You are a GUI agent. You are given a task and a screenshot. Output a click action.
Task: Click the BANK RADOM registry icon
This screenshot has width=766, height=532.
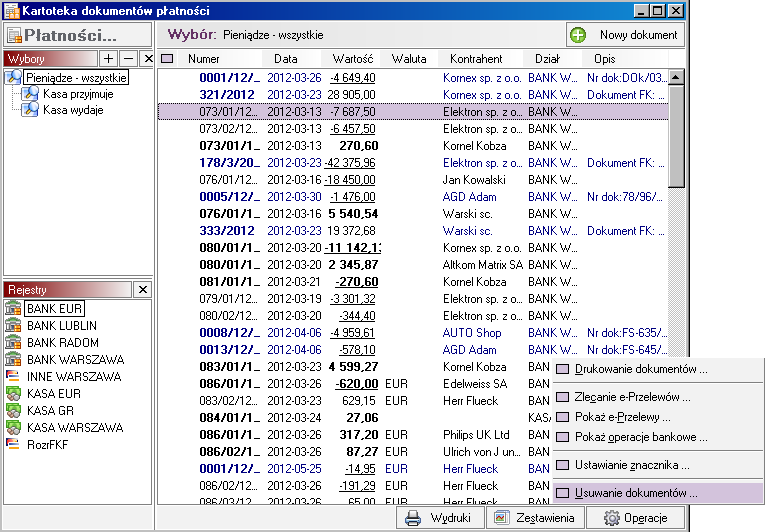[13, 343]
